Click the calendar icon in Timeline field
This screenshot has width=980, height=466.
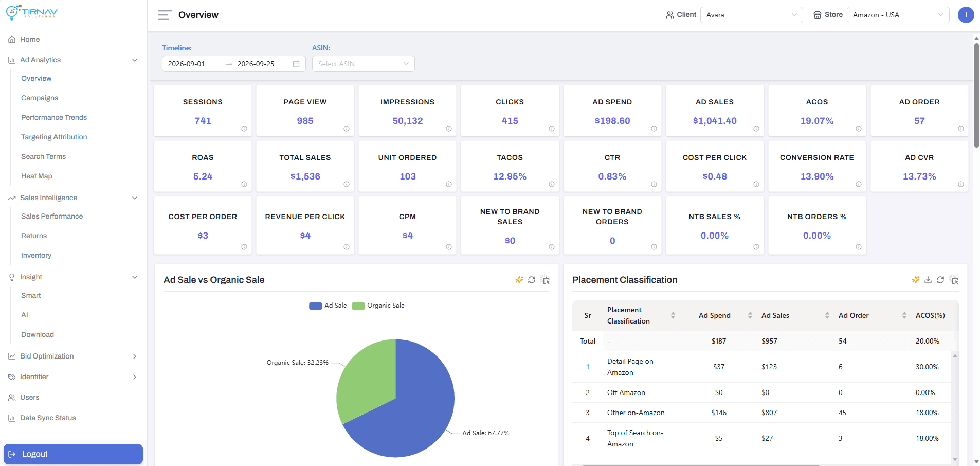[296, 64]
